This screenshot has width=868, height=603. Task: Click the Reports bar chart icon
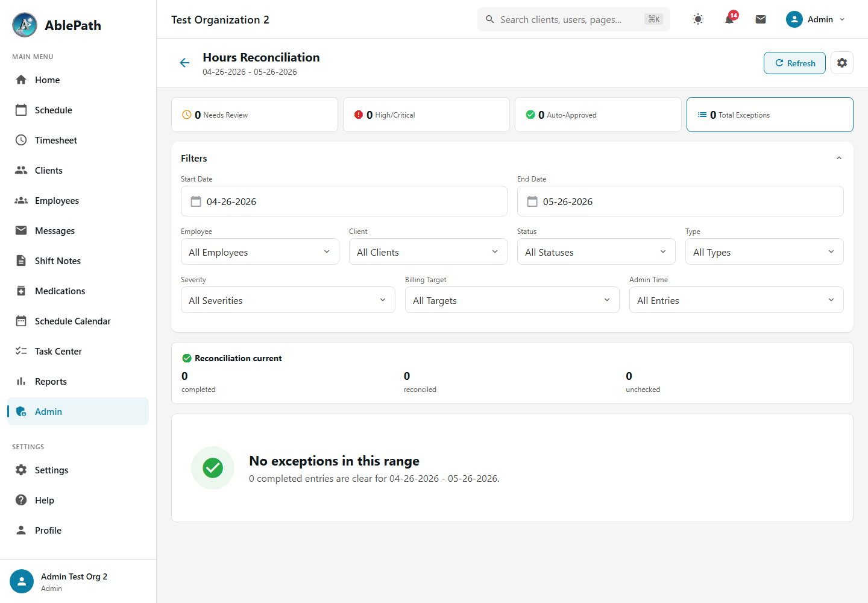point(21,381)
